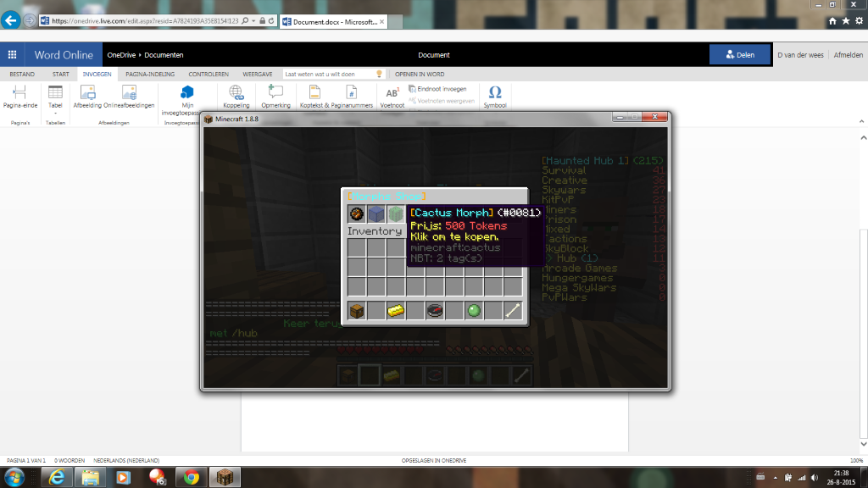The height and width of the screenshot is (488, 868).
Task: Insert a footnote with Voetnoot
Action: click(x=392, y=97)
